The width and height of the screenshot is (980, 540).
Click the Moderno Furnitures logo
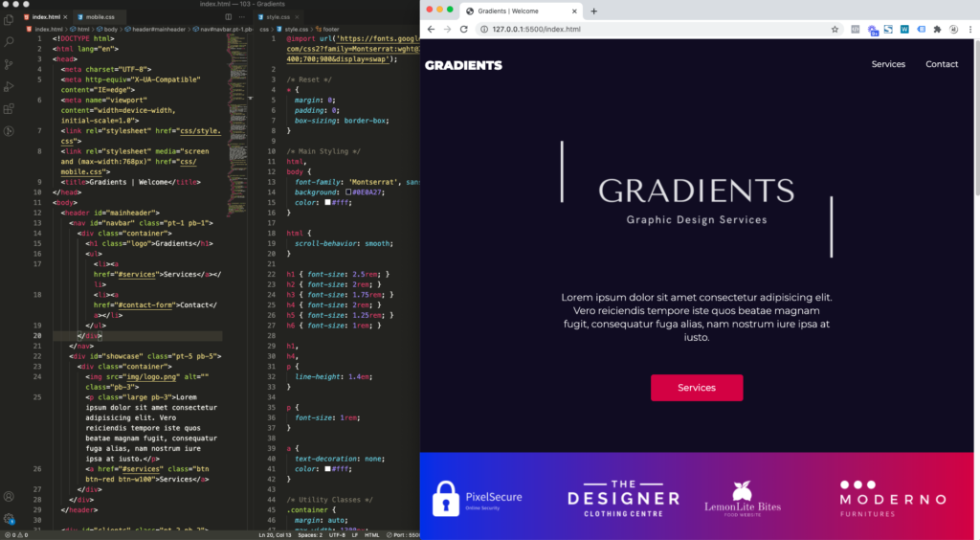click(893, 499)
